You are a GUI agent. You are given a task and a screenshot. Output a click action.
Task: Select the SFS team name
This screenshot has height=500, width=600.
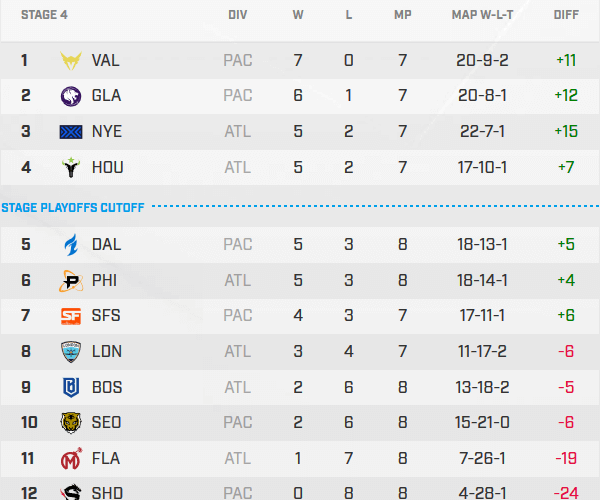pos(105,316)
